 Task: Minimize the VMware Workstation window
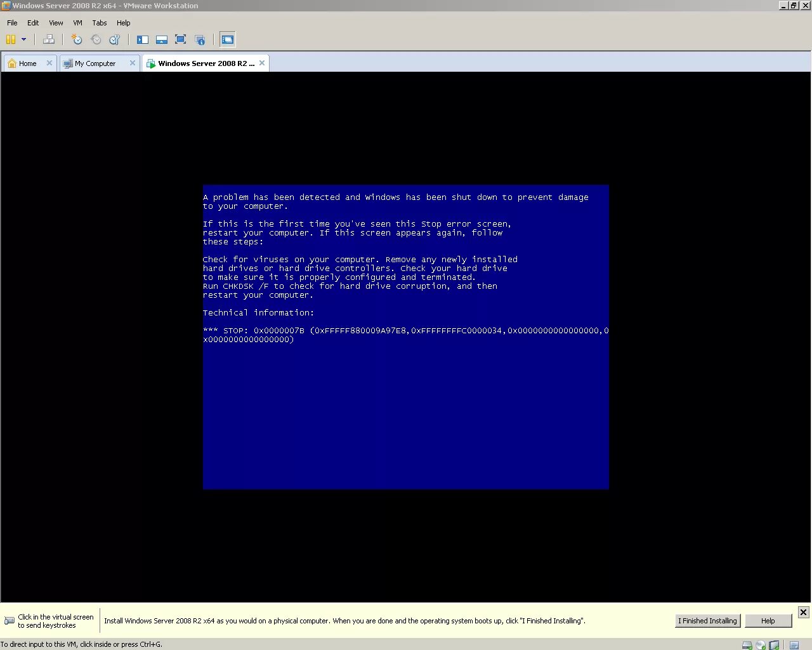783,6
